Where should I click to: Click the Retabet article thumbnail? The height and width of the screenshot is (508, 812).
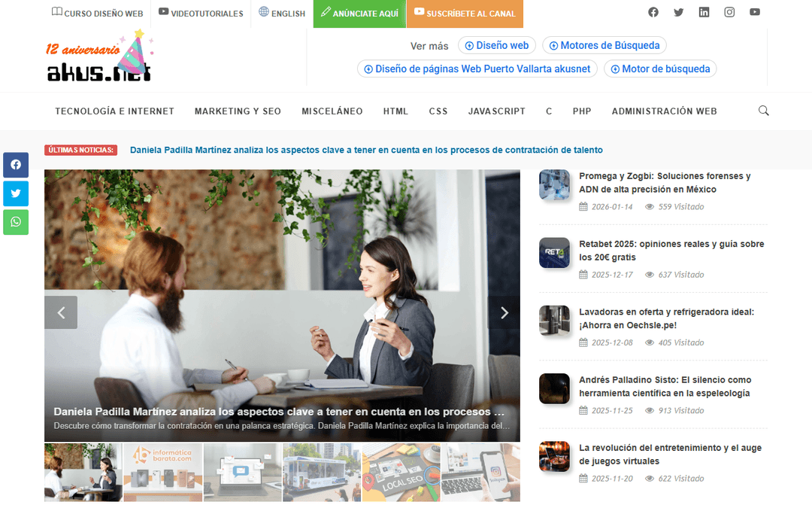[554, 253]
